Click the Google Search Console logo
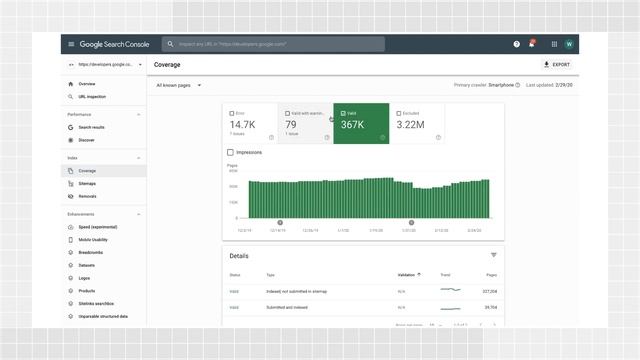This screenshot has height=360, width=640. tap(114, 44)
